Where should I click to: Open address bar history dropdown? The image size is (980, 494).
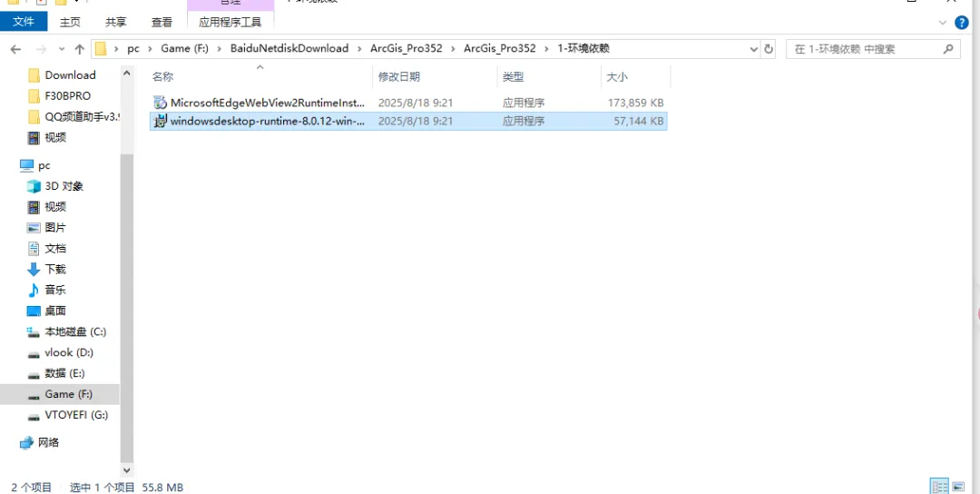[x=753, y=49]
